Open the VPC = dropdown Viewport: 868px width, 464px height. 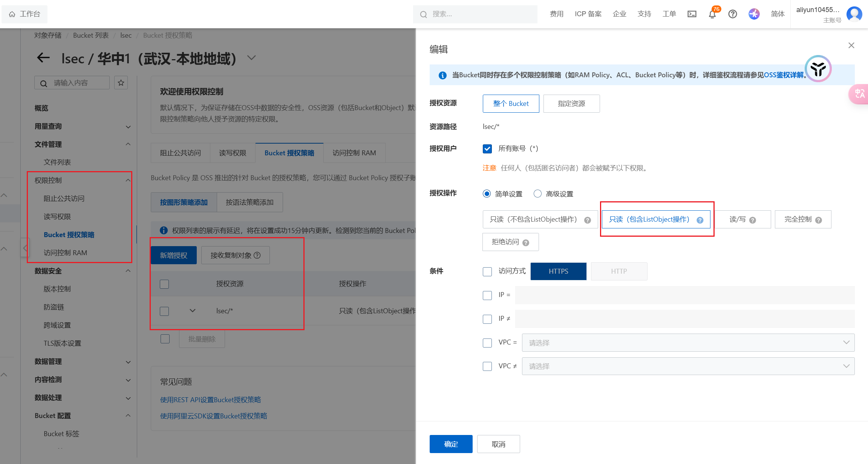click(688, 343)
